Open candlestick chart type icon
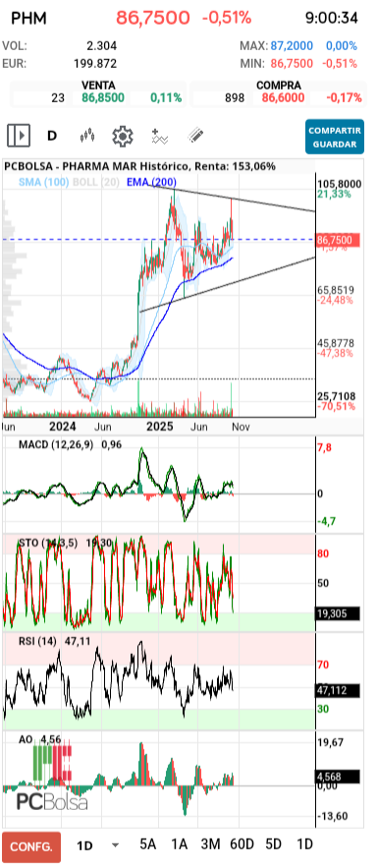The width and height of the screenshot is (377, 868). tap(87, 135)
